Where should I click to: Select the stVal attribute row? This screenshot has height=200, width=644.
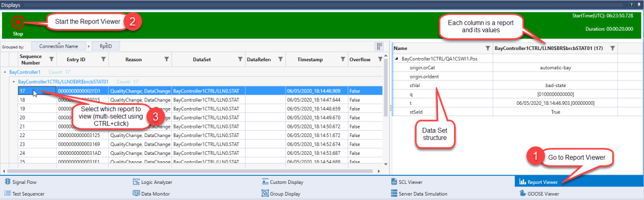pos(414,85)
